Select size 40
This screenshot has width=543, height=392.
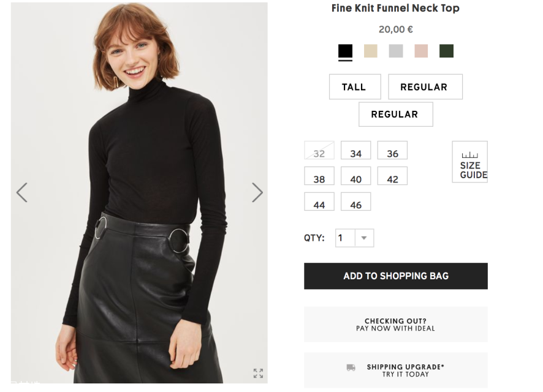tap(356, 177)
